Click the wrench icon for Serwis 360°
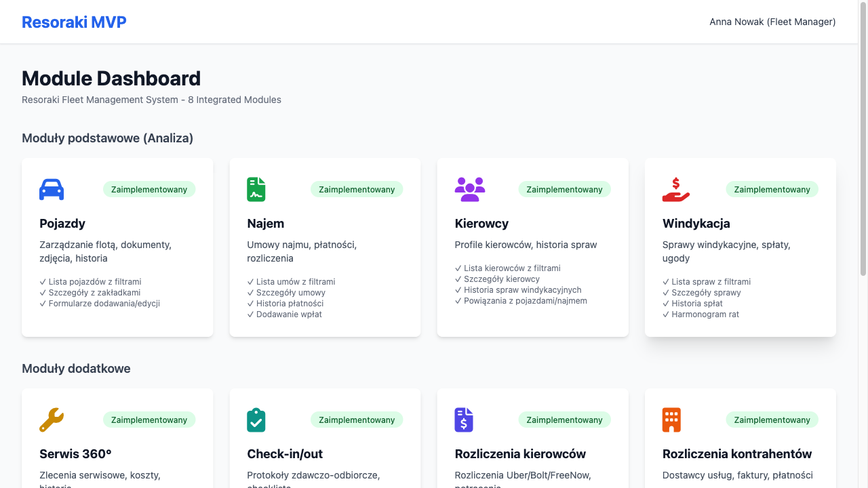Screen dimensions: 868x488 [x=52, y=420]
